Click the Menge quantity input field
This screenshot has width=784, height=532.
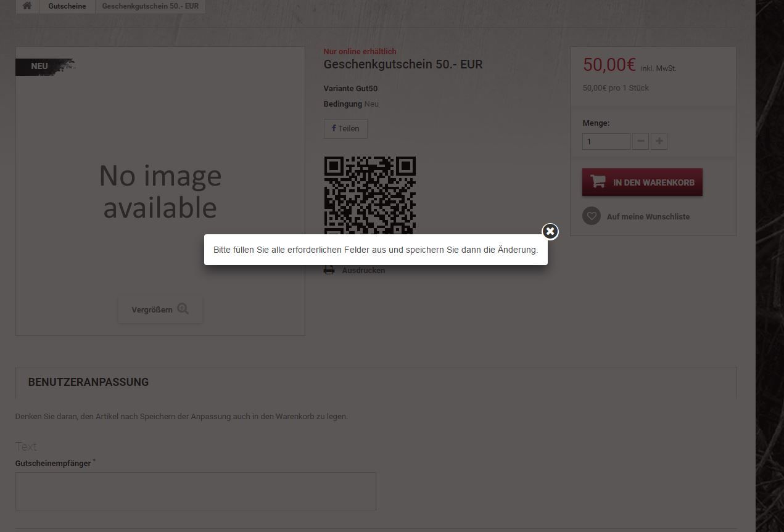point(606,141)
